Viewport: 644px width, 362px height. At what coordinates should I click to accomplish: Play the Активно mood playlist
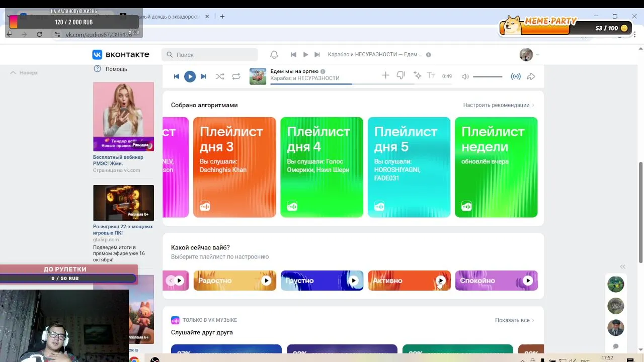pos(441,281)
